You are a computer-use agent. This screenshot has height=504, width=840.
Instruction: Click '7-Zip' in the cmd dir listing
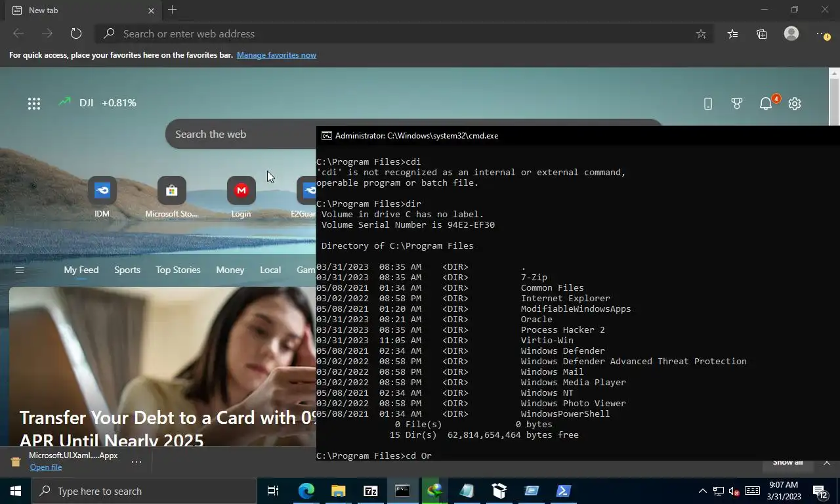click(534, 278)
